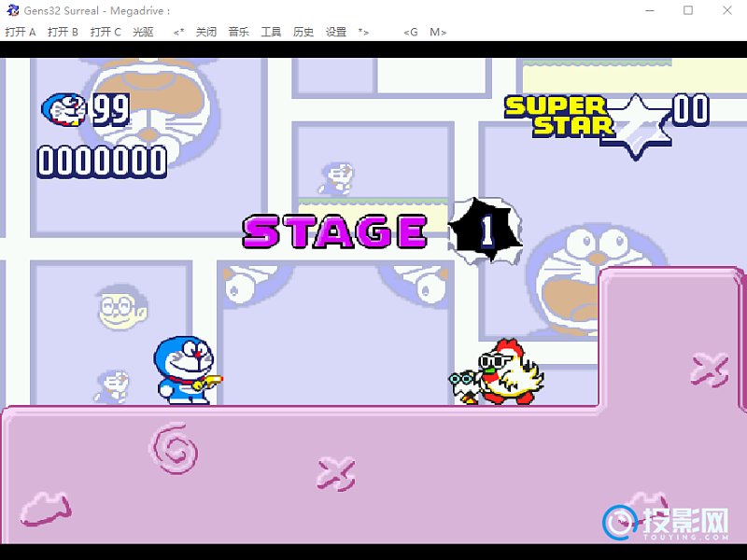
Task: Open the 工具 menu
Action: coord(271,32)
